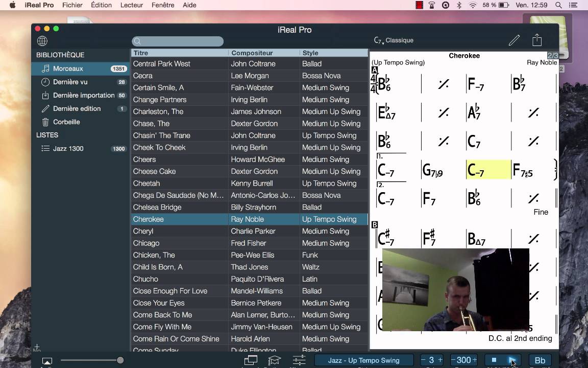
Task: Click the red recording icon in menu bar
Action: coord(419,5)
